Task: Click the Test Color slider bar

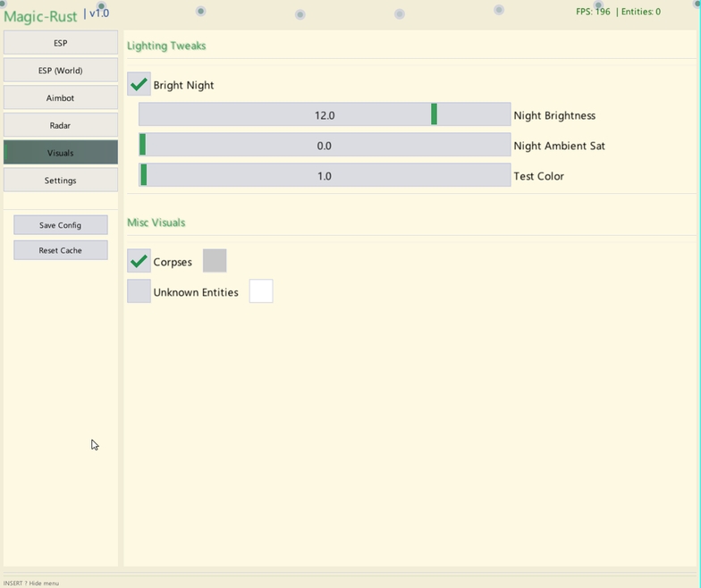Action: pos(325,176)
